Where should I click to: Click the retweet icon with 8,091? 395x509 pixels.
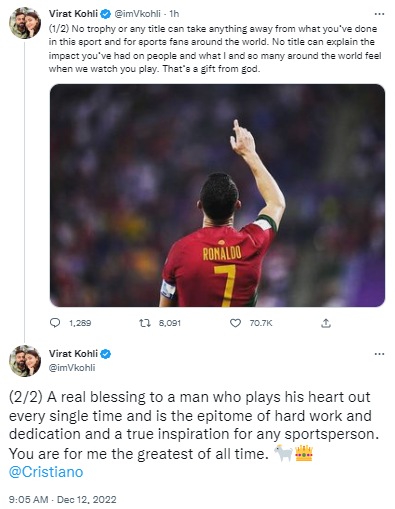point(145,323)
